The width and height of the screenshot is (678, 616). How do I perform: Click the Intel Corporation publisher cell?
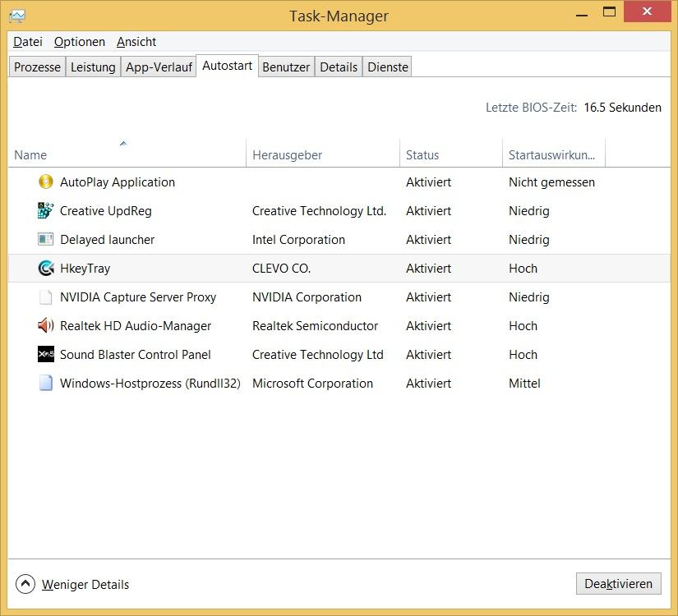299,240
